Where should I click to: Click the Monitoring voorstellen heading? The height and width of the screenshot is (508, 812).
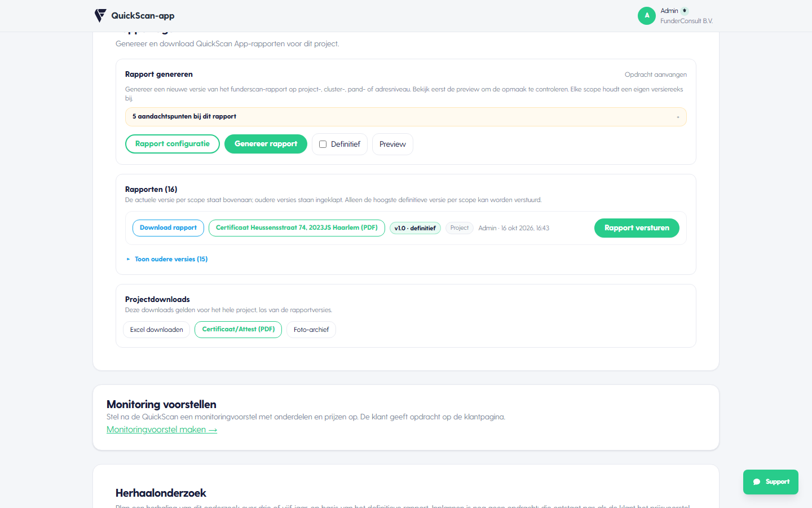point(161,404)
